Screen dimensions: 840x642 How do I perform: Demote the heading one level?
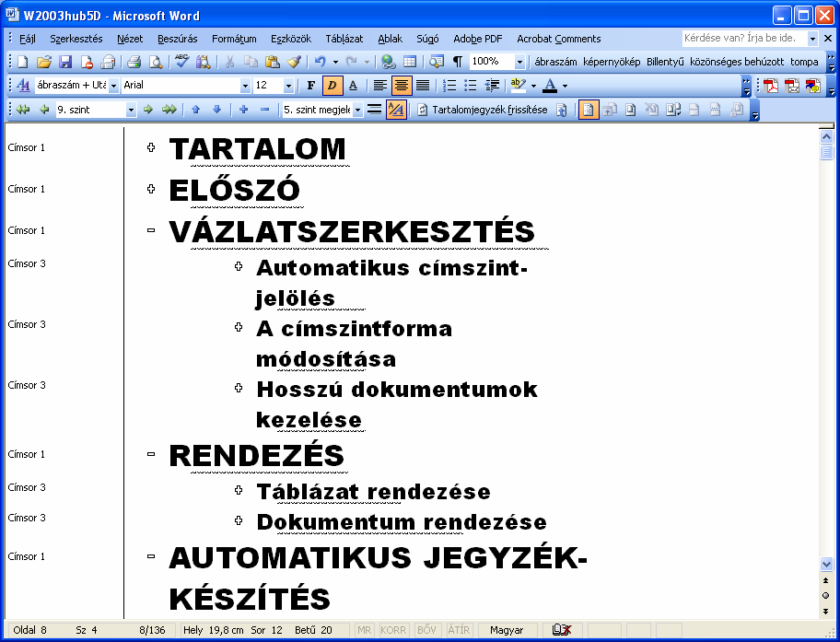pos(148,110)
